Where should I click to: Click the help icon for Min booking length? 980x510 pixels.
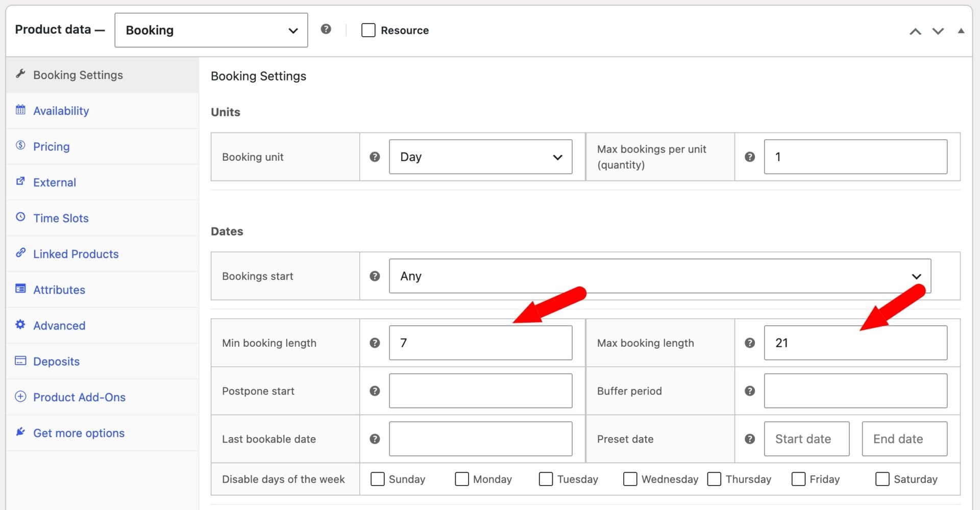(375, 343)
